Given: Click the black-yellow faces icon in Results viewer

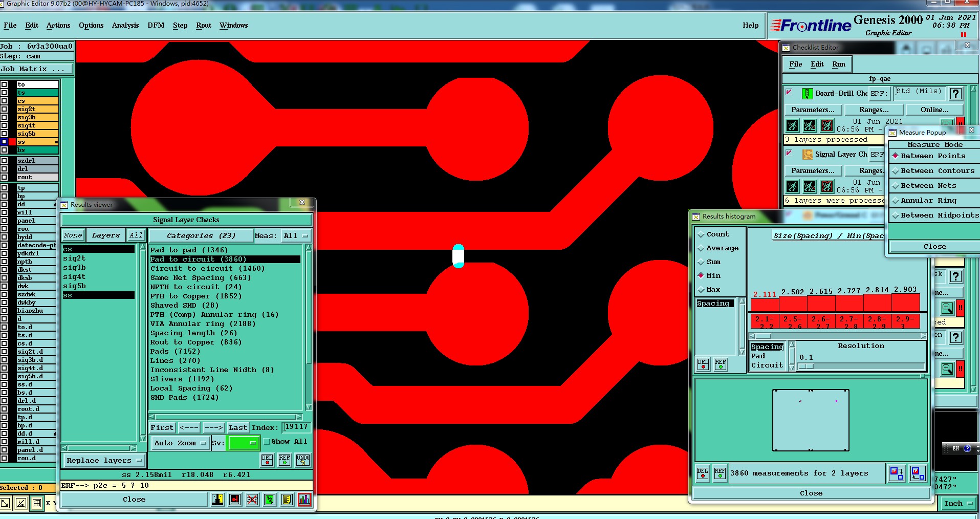Looking at the screenshot, I should 217,499.
